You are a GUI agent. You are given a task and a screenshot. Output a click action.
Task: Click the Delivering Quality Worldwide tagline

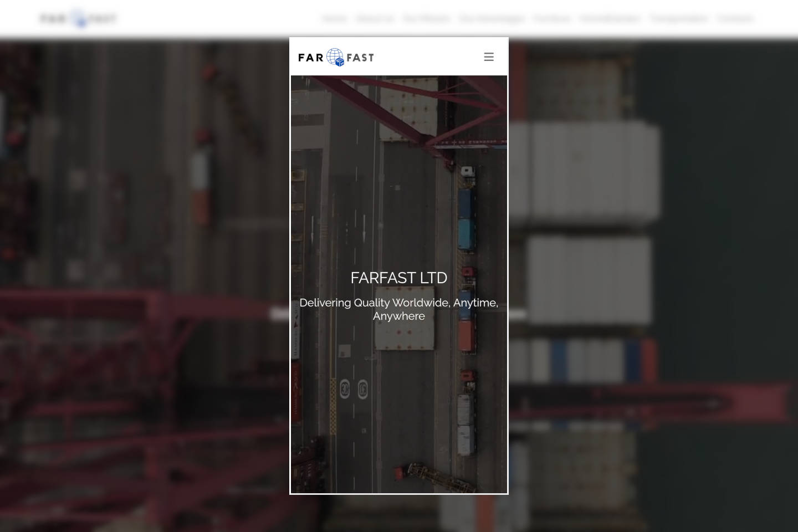coord(398,309)
